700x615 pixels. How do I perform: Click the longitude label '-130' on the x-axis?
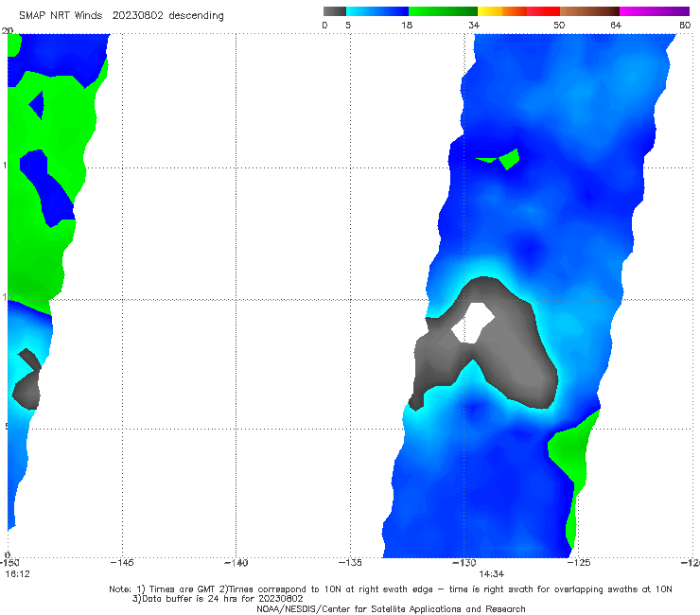(x=464, y=563)
